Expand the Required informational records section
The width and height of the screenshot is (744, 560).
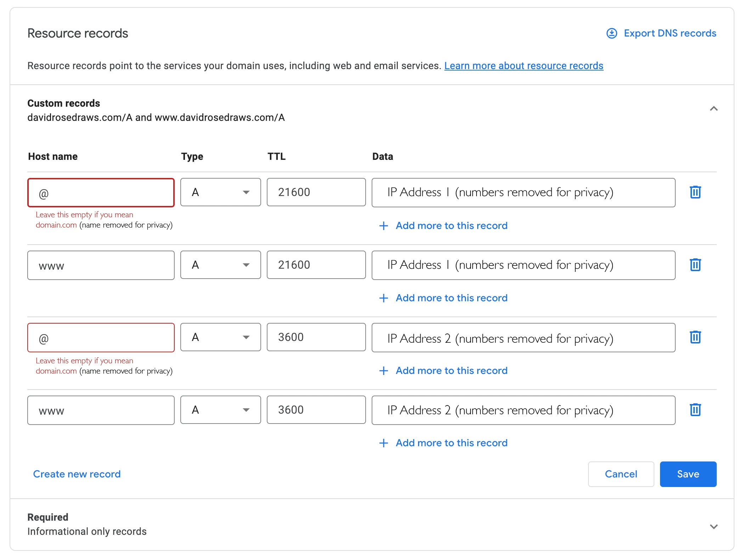tap(714, 527)
